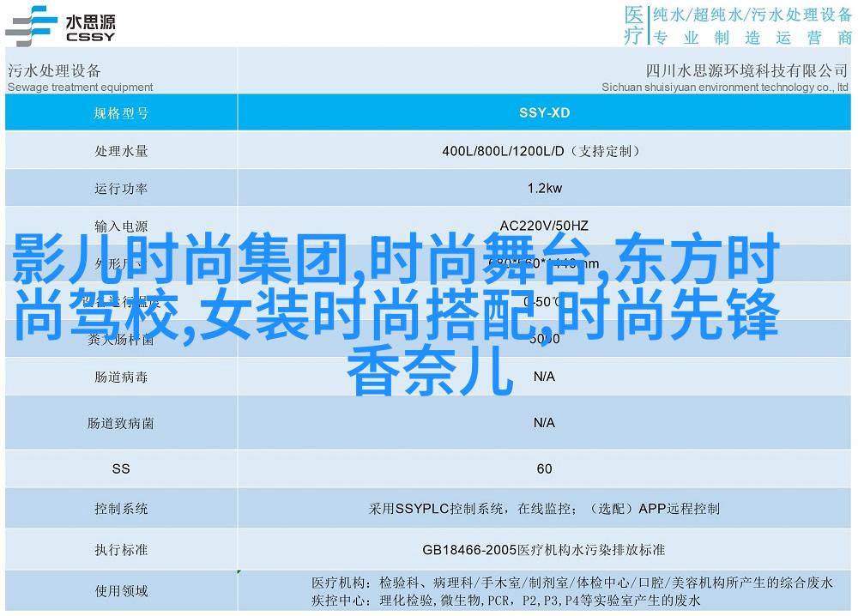Click the 执行标准 row label

[x=121, y=549]
